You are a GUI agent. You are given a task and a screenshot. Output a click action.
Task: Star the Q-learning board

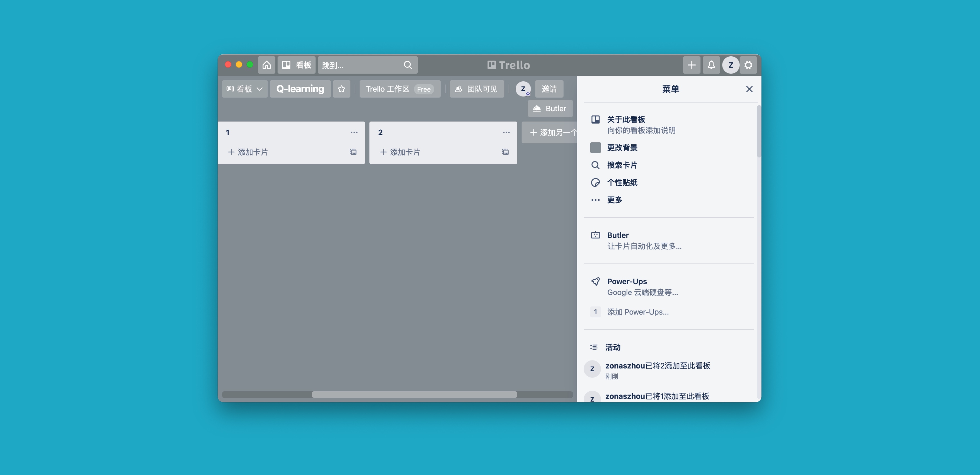(342, 89)
